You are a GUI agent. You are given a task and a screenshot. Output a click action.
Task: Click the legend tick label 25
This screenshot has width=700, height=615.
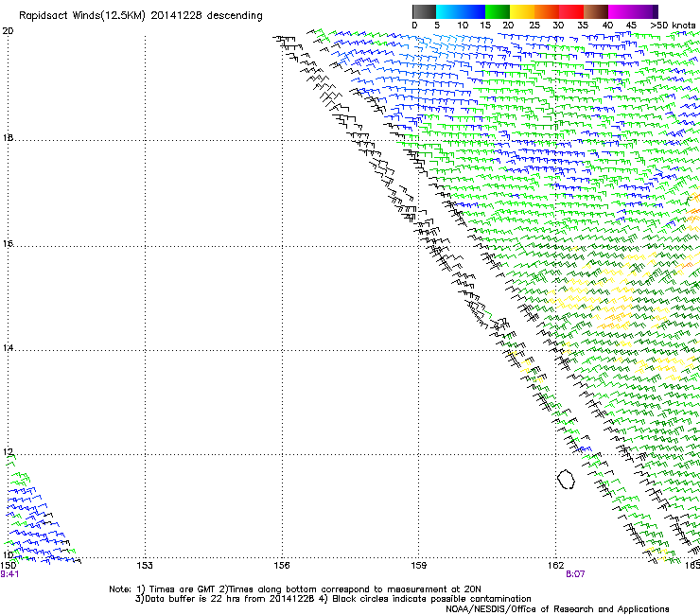tap(534, 26)
